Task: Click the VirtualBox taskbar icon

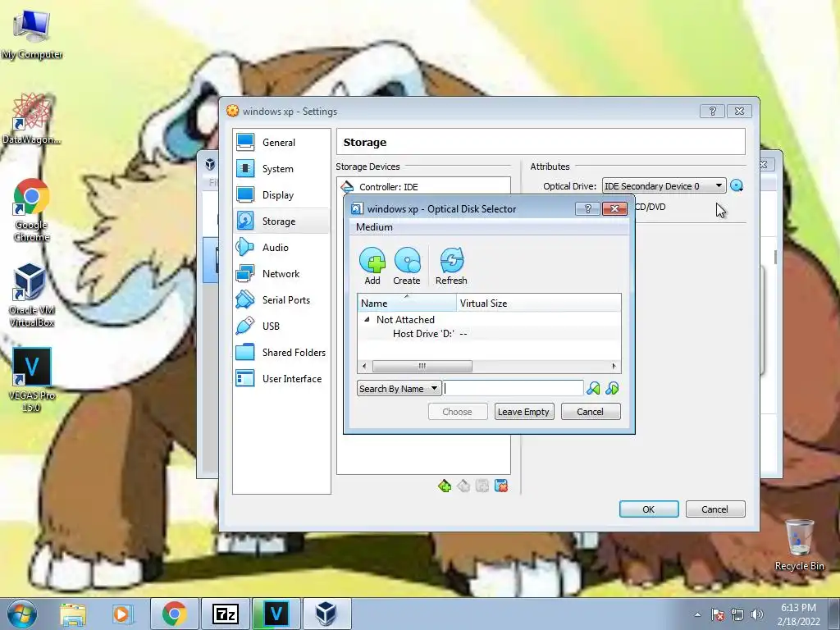Action: point(326,614)
